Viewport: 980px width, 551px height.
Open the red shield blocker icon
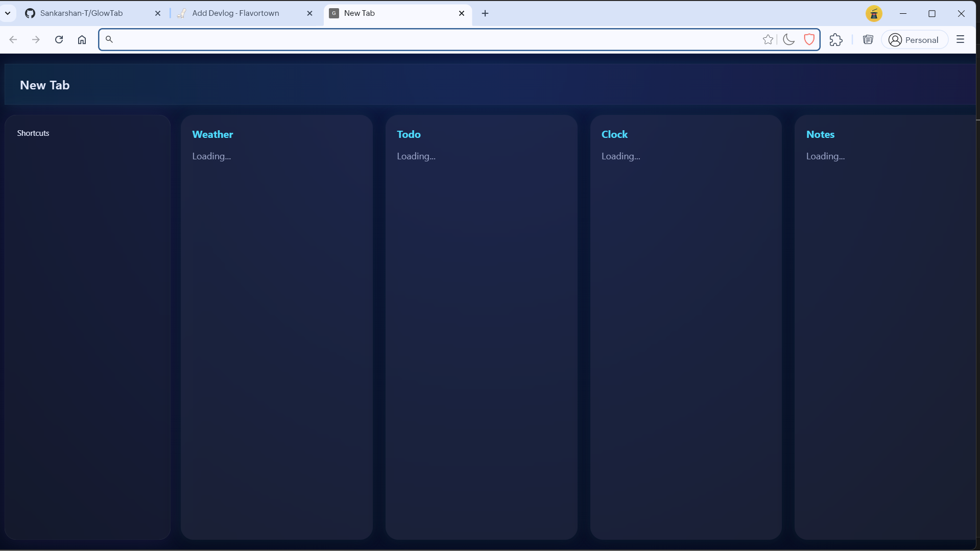[x=809, y=40]
